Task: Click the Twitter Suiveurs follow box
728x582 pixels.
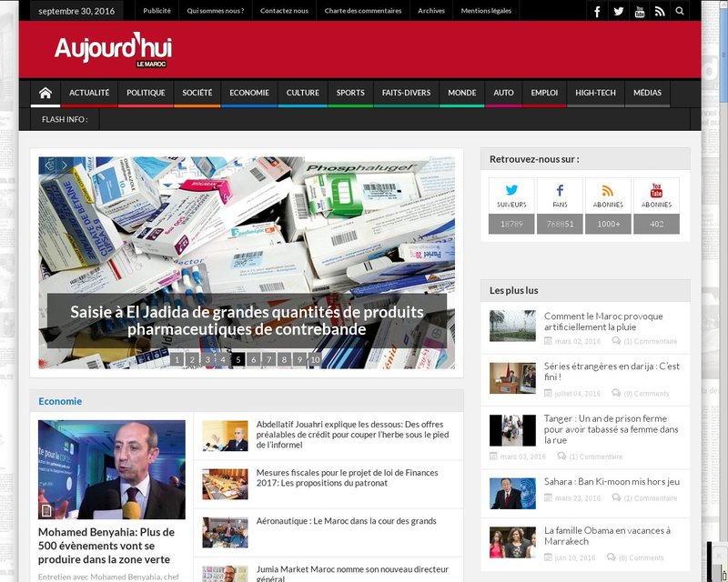Action: pyautogui.click(x=511, y=206)
